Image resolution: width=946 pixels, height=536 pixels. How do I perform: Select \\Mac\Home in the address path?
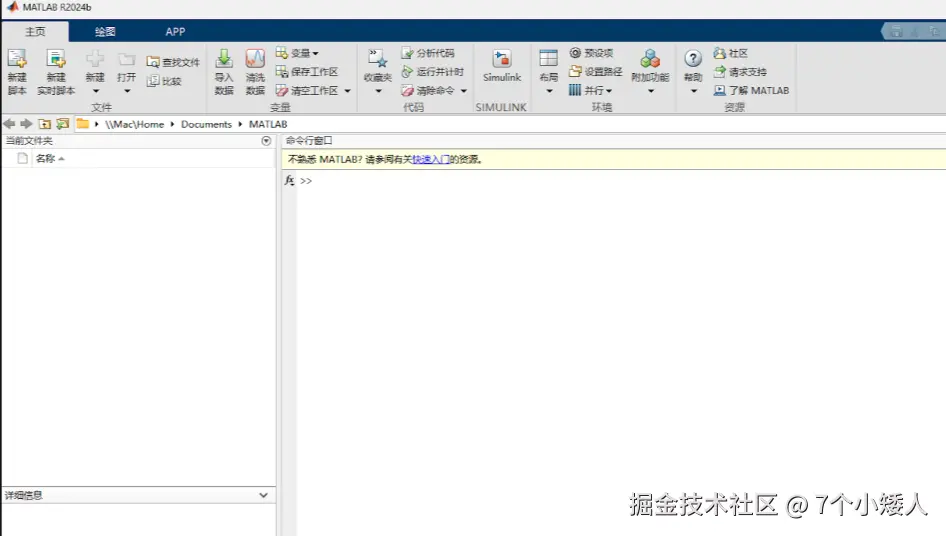[135, 124]
